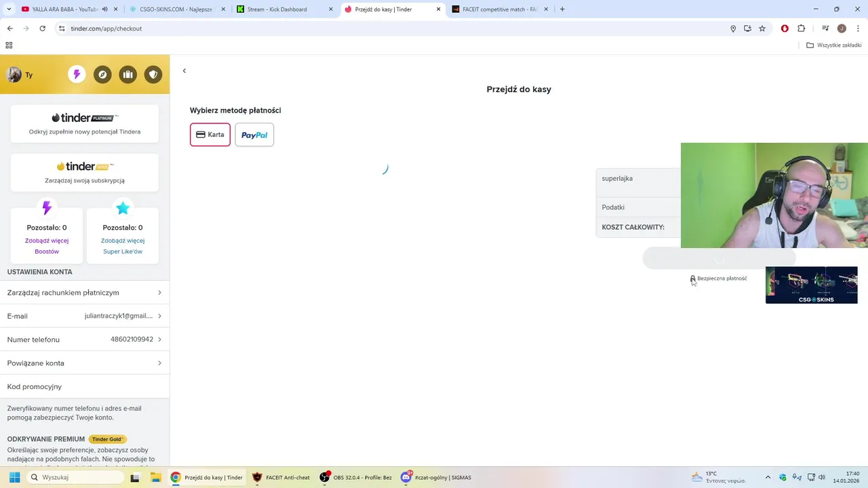Open the Kod promocyjny row
This screenshot has width=868, height=488.
[85, 386]
